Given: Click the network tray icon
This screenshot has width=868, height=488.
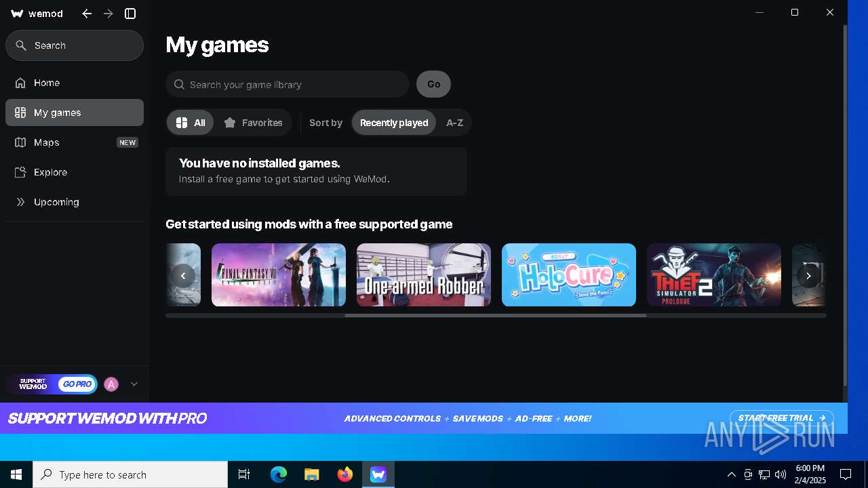Looking at the screenshot, I should pos(764,474).
